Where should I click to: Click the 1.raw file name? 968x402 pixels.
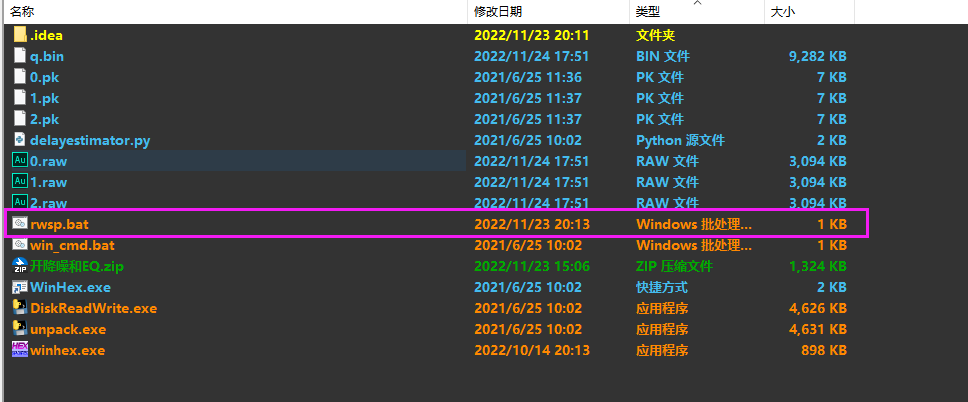[x=49, y=182]
